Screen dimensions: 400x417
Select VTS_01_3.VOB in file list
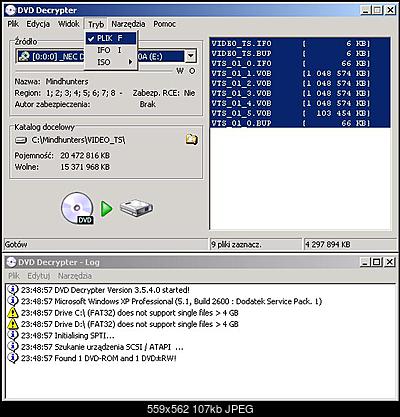(300, 93)
